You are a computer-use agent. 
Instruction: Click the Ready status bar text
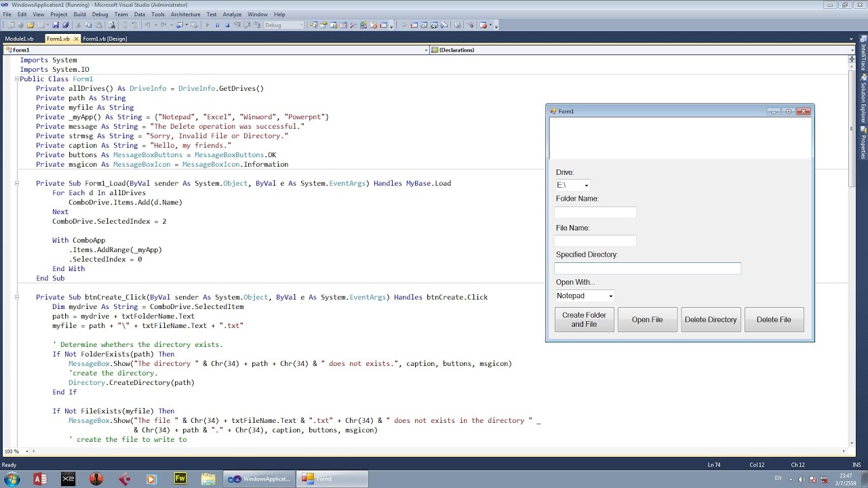coord(9,465)
